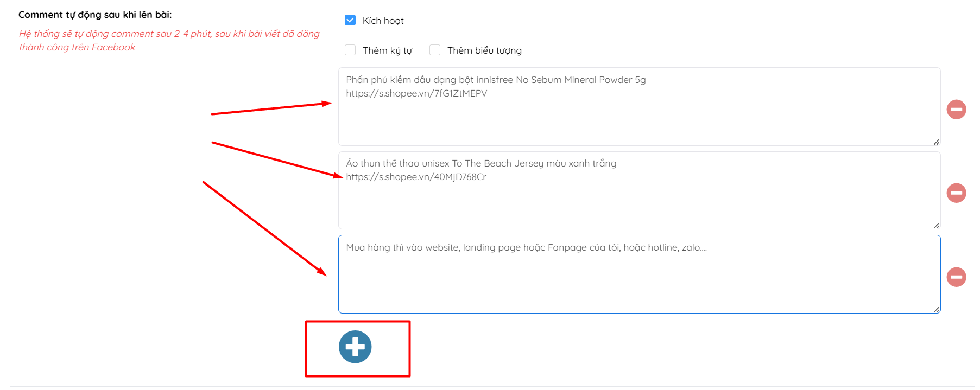Remove the innisfree Mineral Powder comment
Viewport: 980px width, 390px height.
956,109
